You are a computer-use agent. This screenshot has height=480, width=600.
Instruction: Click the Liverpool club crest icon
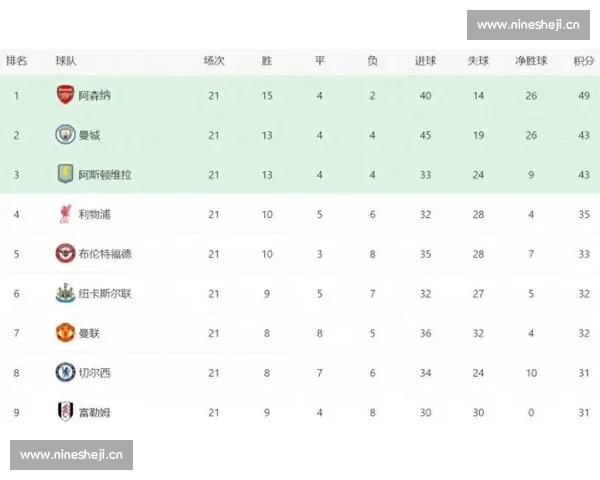65,214
